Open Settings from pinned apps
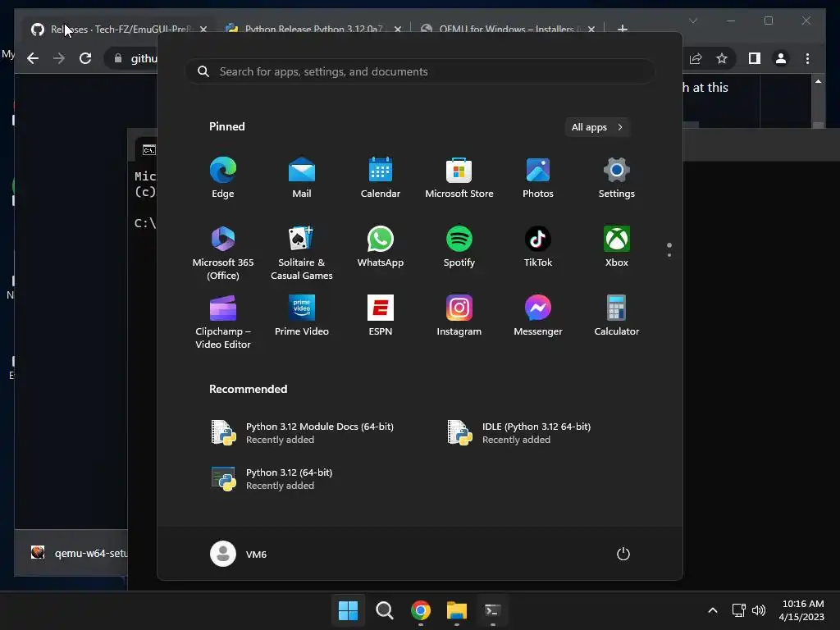Image resolution: width=840 pixels, height=630 pixels. pyautogui.click(x=617, y=177)
